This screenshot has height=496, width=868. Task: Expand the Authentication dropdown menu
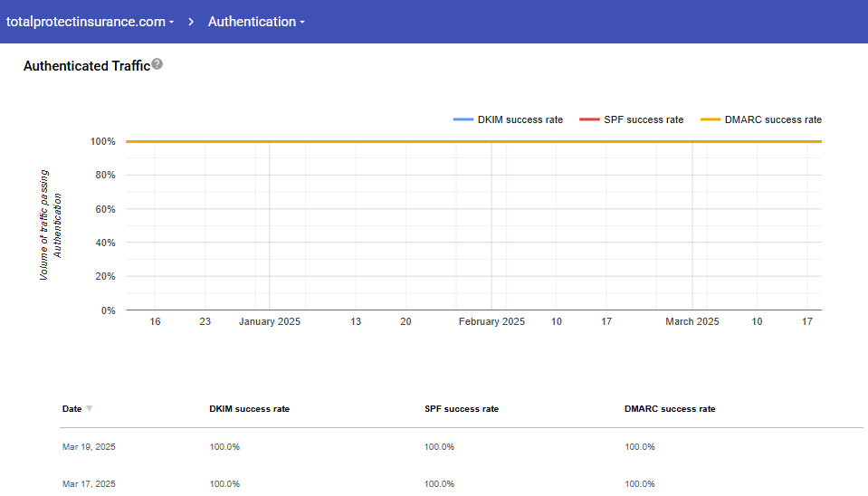pyautogui.click(x=256, y=22)
